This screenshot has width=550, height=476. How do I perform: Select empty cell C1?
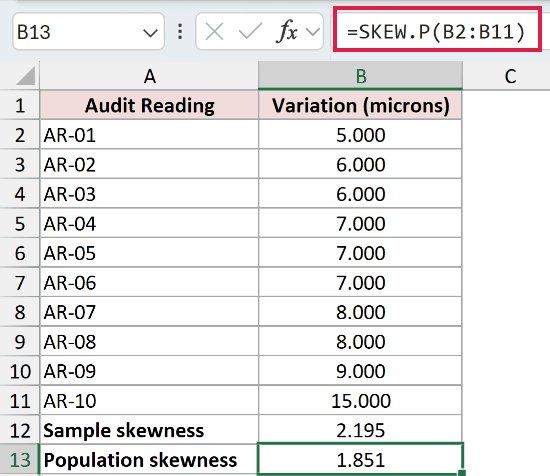[x=507, y=105]
